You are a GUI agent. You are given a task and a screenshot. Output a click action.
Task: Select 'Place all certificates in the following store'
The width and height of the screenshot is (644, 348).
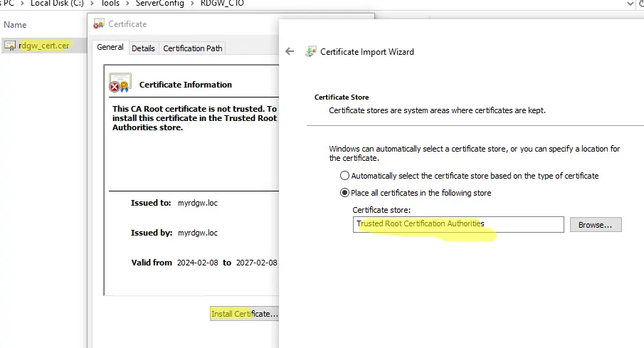click(345, 193)
